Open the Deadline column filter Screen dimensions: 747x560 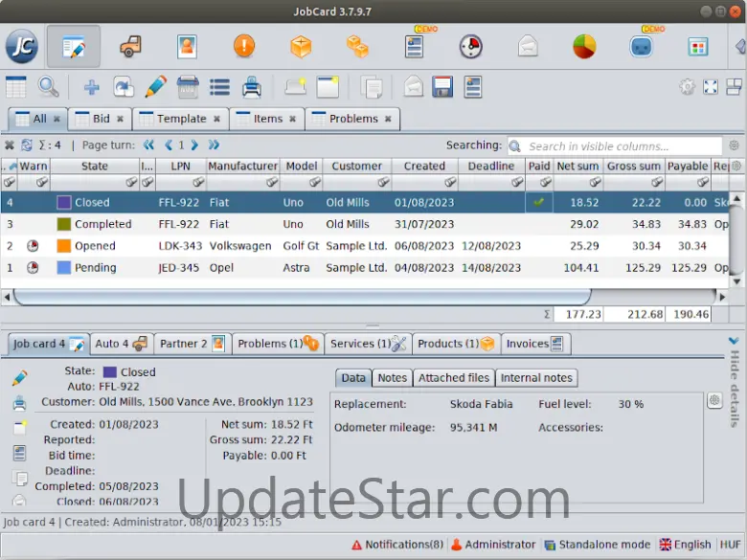point(517,182)
